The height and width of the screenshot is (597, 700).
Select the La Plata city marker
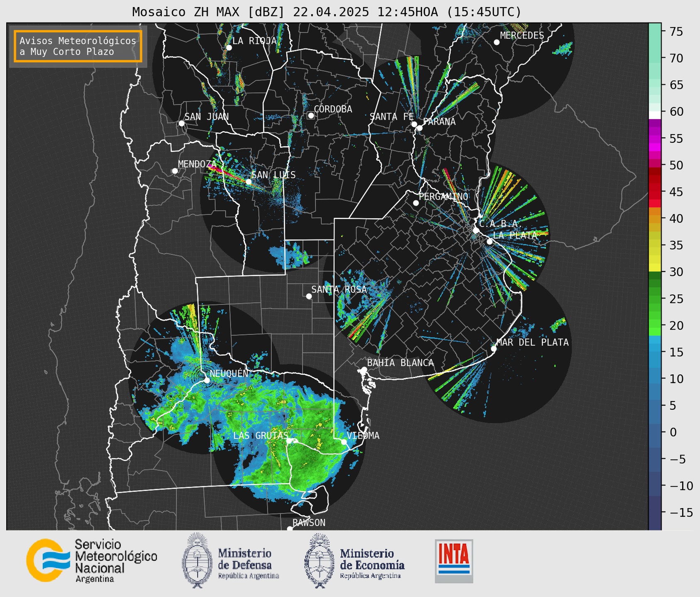pyautogui.click(x=490, y=242)
